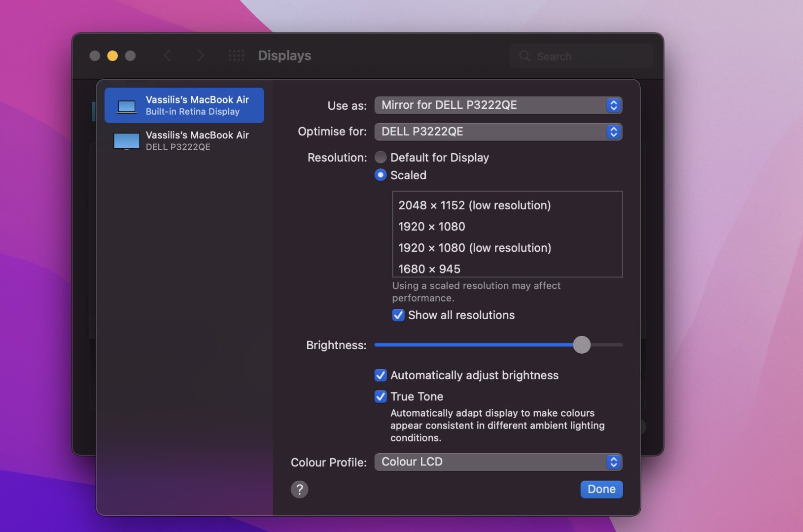The height and width of the screenshot is (532, 803).
Task: Open the Use as dropdown
Action: coord(498,105)
